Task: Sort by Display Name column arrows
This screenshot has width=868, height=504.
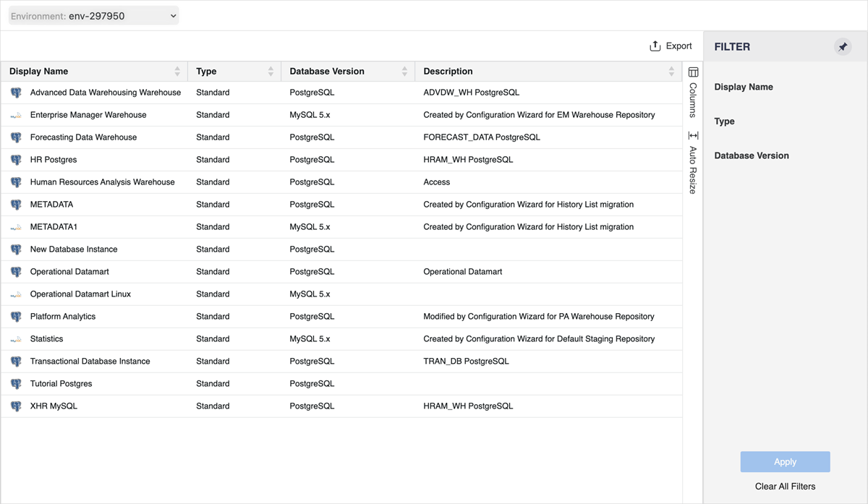Action: (x=177, y=72)
